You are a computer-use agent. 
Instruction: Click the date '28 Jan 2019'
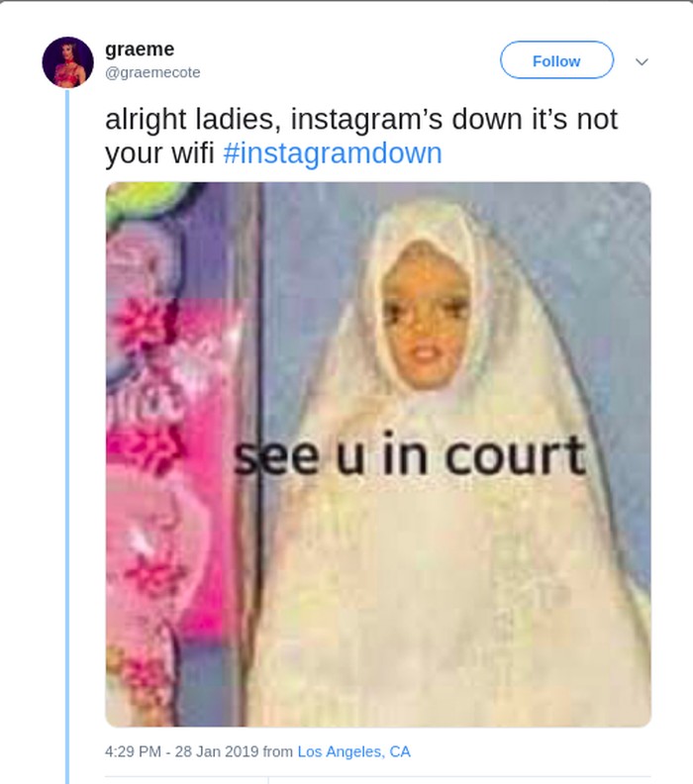tap(217, 751)
